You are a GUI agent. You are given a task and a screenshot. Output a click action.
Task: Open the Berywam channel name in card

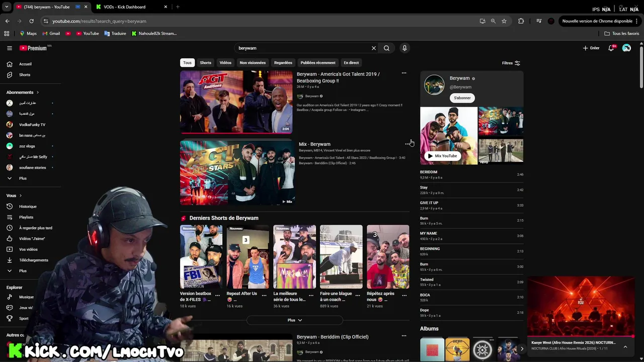(459, 78)
